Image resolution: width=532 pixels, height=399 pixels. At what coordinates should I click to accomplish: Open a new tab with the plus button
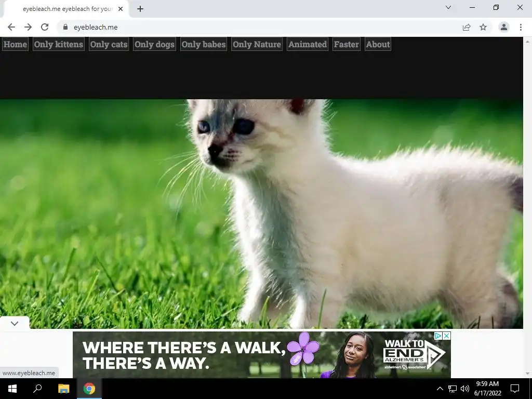140,9
